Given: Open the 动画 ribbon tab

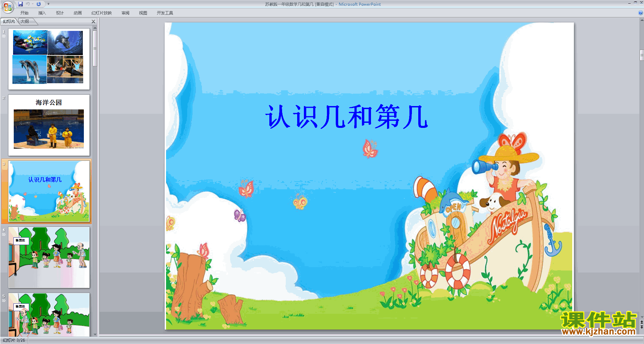Looking at the screenshot, I should click(x=77, y=13).
